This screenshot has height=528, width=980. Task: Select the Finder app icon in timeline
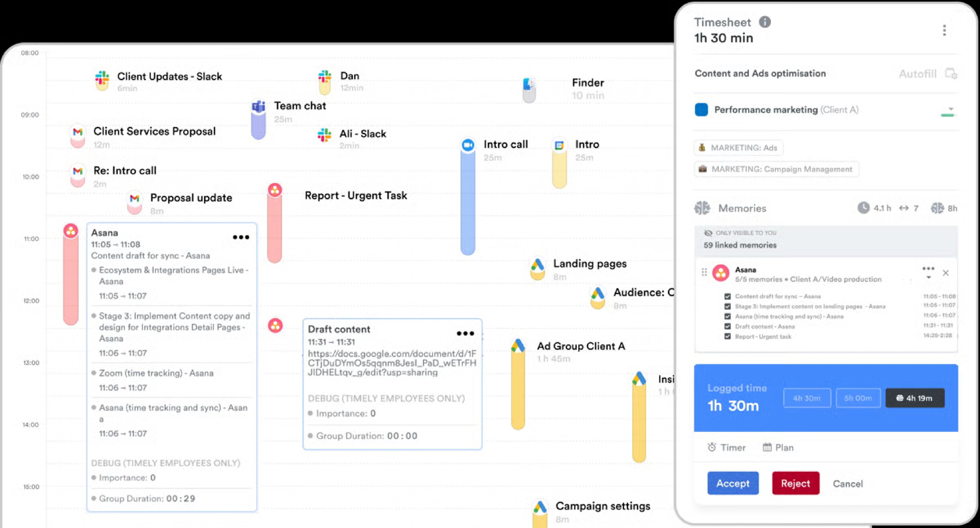pyautogui.click(x=529, y=84)
